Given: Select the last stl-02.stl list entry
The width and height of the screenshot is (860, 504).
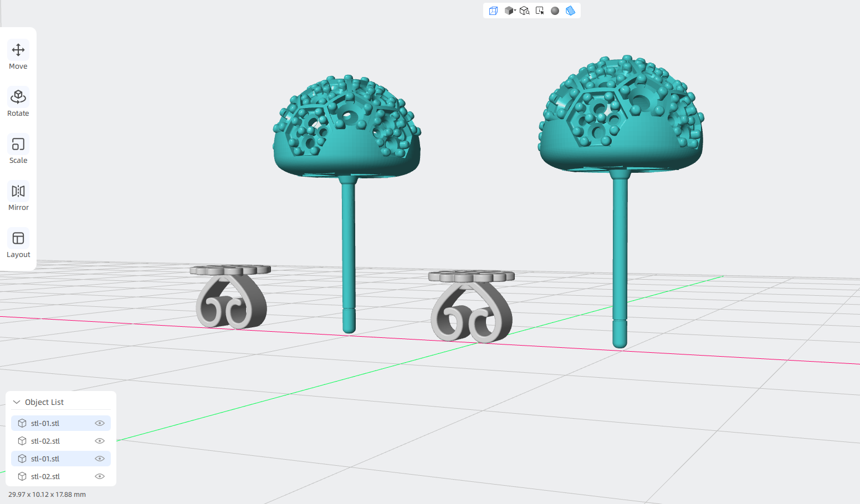Looking at the screenshot, I should 61,476.
